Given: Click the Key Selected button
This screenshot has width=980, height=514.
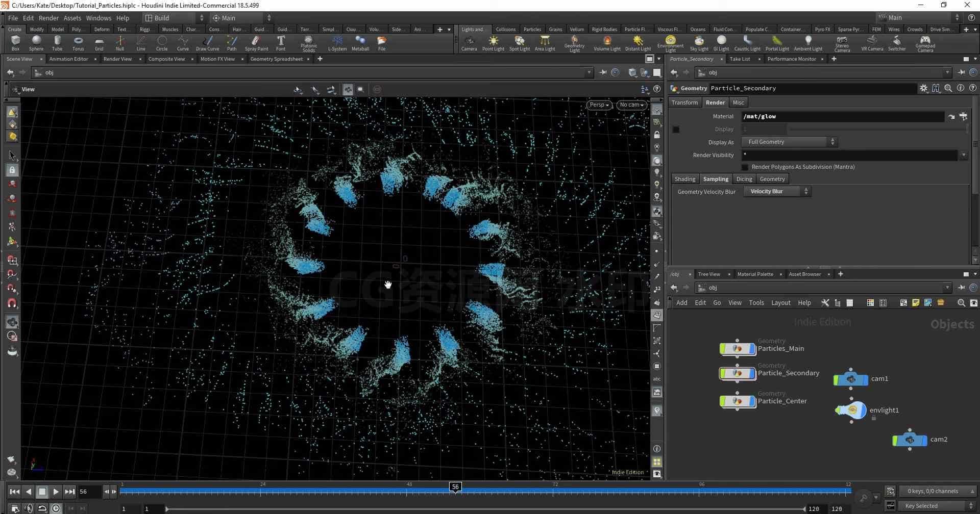Looking at the screenshot, I should (x=936, y=506).
